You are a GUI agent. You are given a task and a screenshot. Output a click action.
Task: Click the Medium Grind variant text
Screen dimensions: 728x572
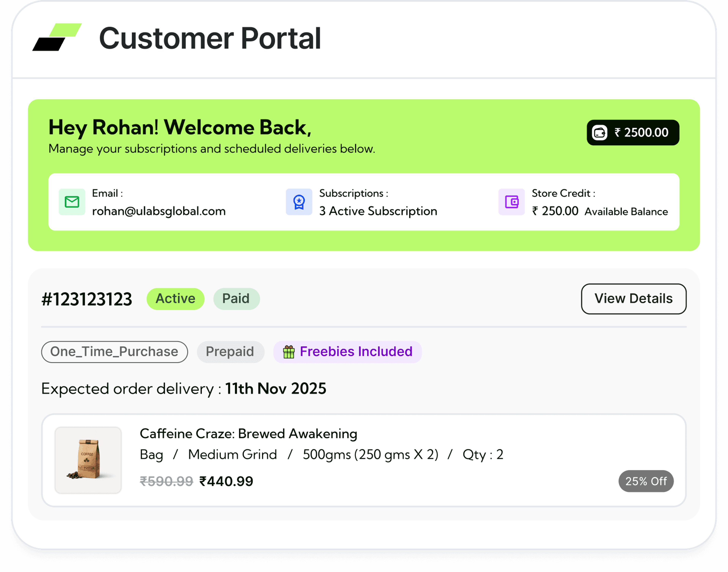coord(233,455)
